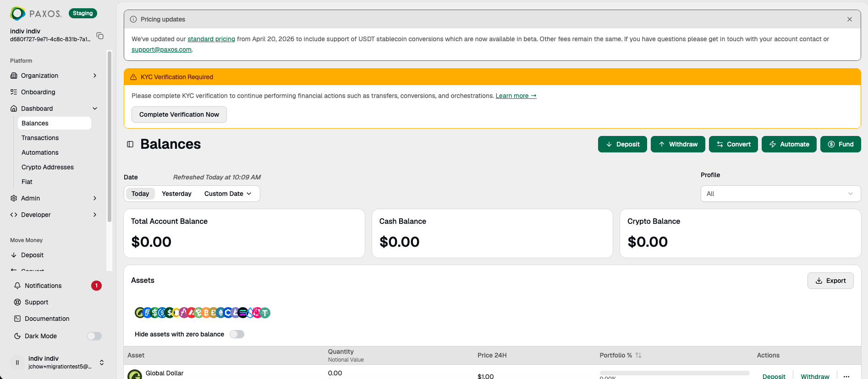Select the Tether asset icon
Viewport: 868px width, 379px height.
click(265, 313)
